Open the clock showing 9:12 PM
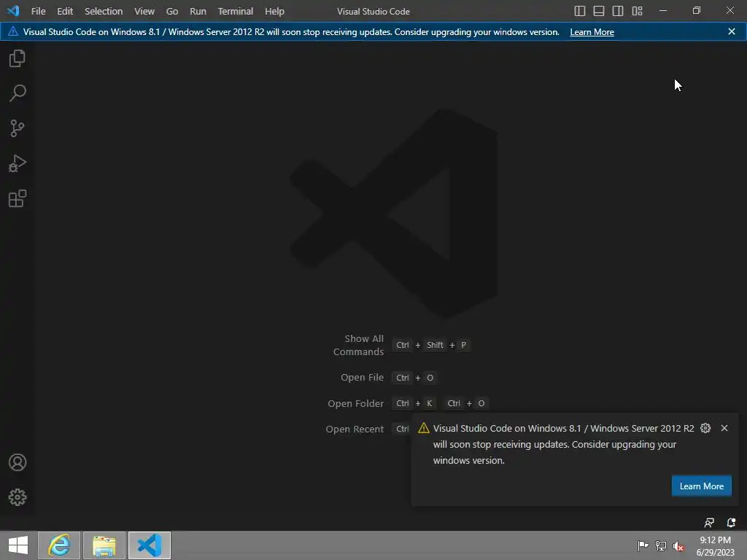 (715, 545)
